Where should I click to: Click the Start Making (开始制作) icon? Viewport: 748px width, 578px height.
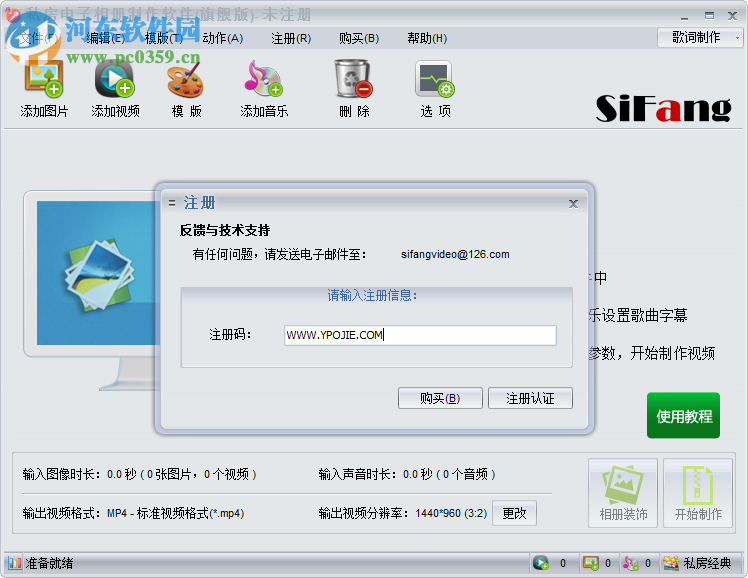698,493
